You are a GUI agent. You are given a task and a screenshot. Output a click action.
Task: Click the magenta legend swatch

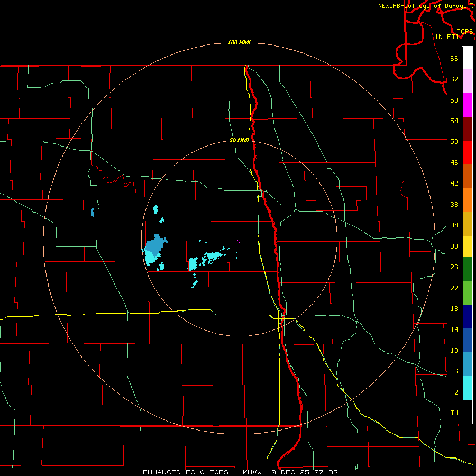(467, 105)
